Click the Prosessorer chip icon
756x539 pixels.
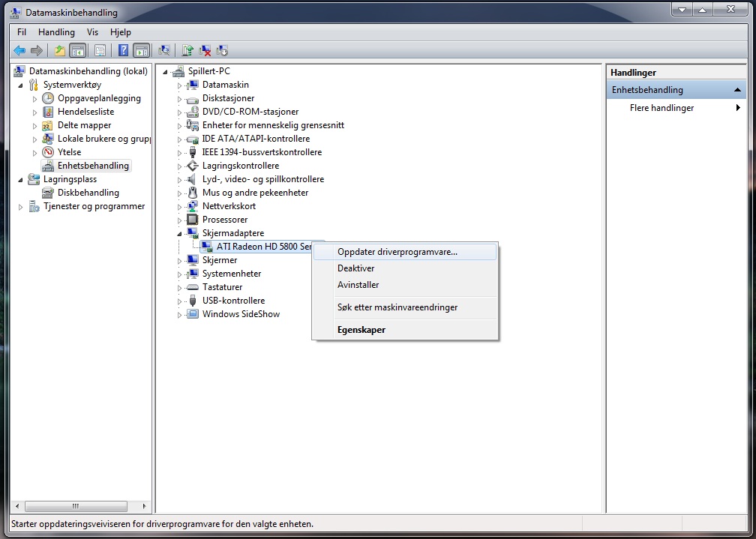(x=192, y=220)
